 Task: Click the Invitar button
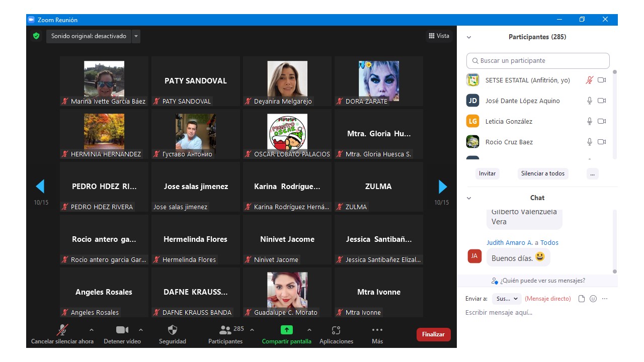point(487,173)
